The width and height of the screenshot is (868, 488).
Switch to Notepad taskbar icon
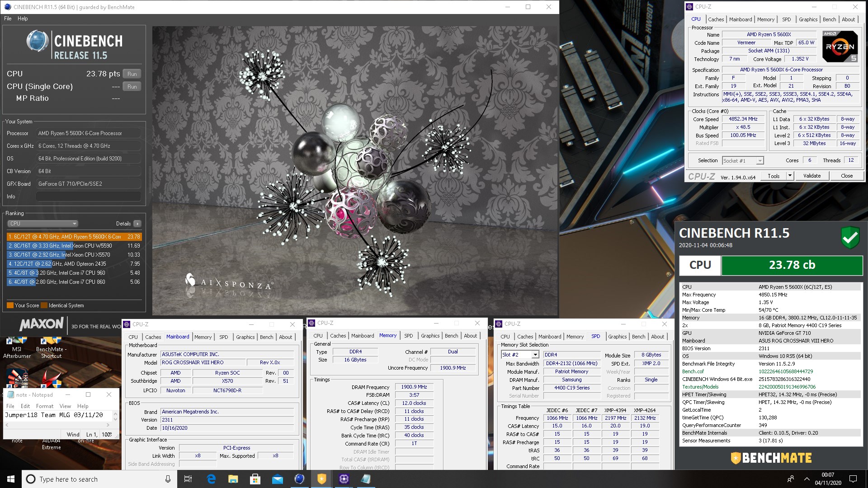point(366,479)
